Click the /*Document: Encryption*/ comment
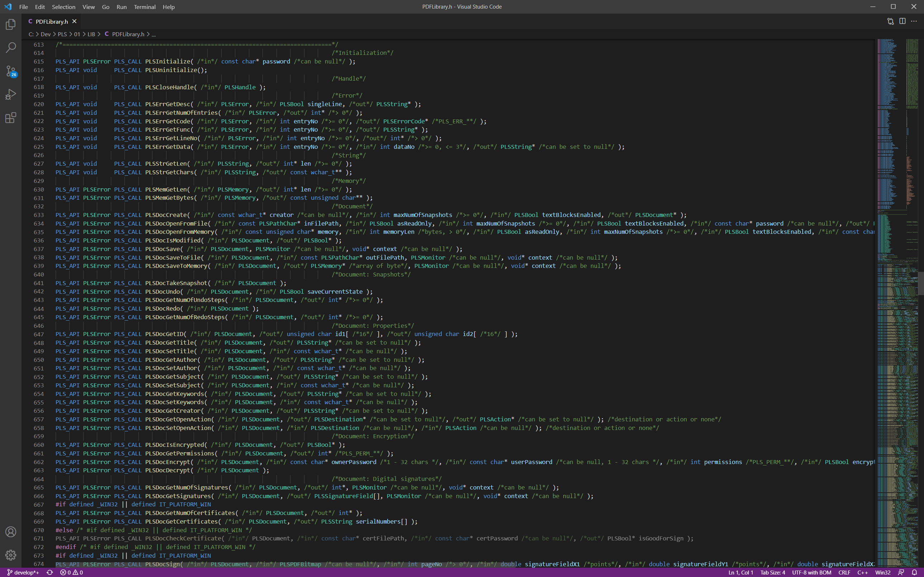 pyautogui.click(x=372, y=436)
